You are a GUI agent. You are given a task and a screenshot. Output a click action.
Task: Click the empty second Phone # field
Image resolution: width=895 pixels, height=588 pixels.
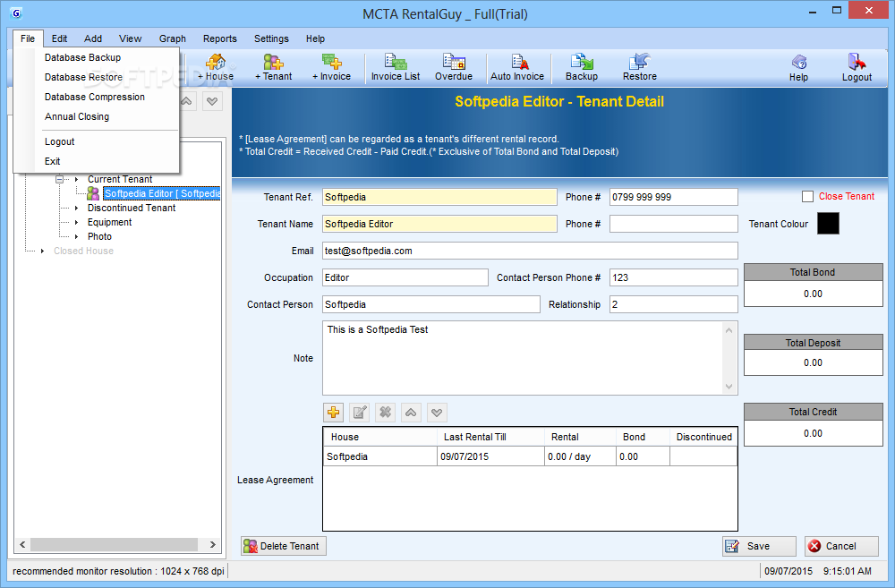point(674,224)
